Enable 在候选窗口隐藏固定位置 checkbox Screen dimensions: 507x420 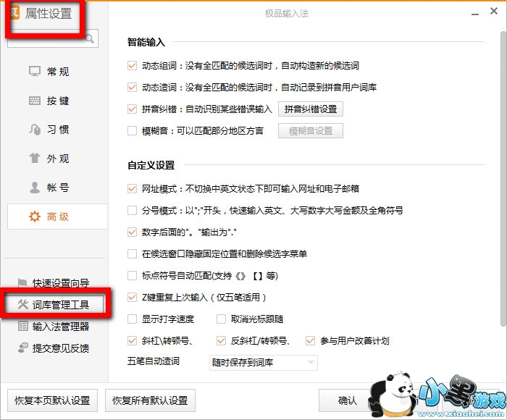click(132, 254)
